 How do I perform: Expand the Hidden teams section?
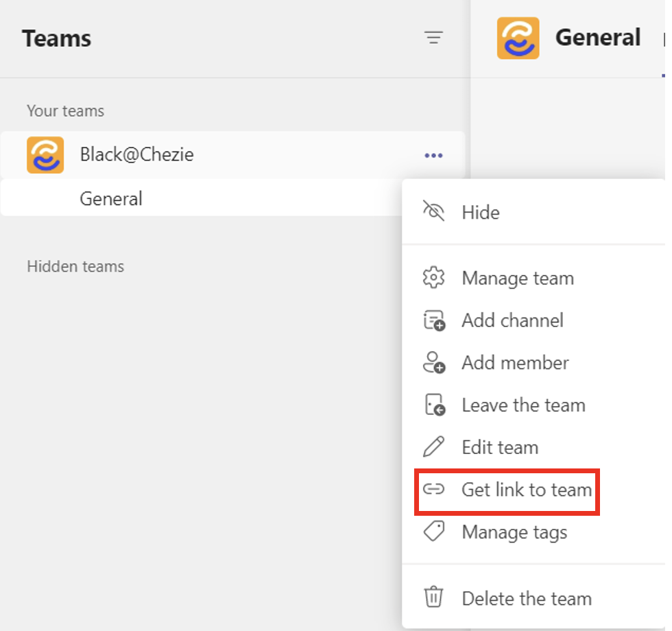[75, 266]
